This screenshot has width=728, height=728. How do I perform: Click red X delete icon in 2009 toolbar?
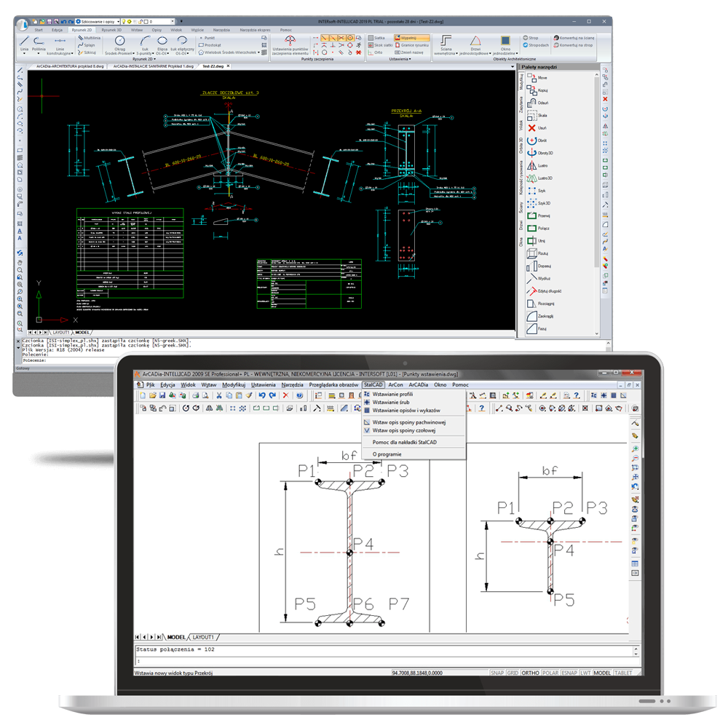pyautogui.click(x=285, y=395)
